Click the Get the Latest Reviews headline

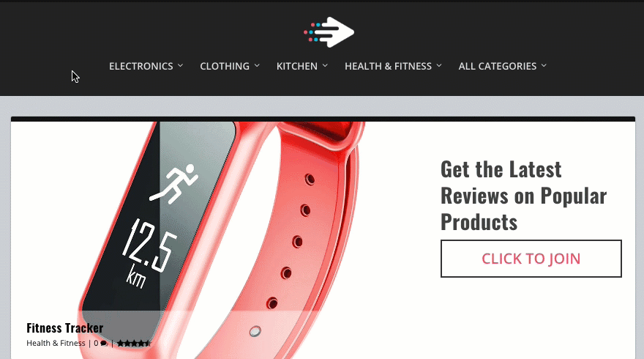tap(524, 196)
